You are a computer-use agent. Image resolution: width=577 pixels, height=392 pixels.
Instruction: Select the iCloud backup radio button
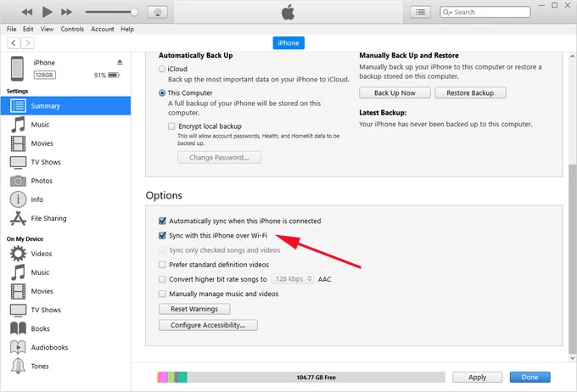(x=163, y=68)
